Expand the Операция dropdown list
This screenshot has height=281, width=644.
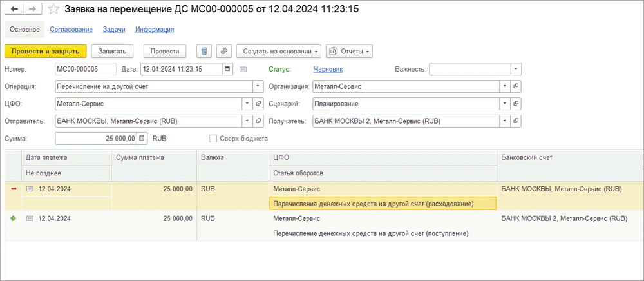pyautogui.click(x=258, y=86)
